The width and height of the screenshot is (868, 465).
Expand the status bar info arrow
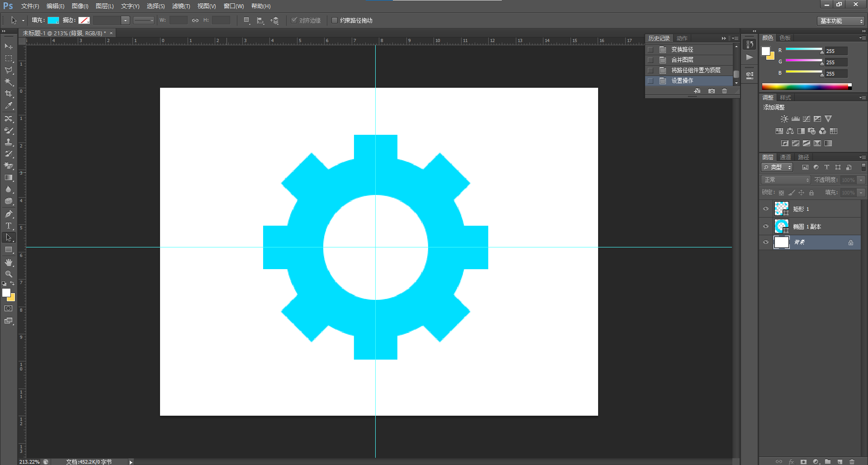pos(131,462)
